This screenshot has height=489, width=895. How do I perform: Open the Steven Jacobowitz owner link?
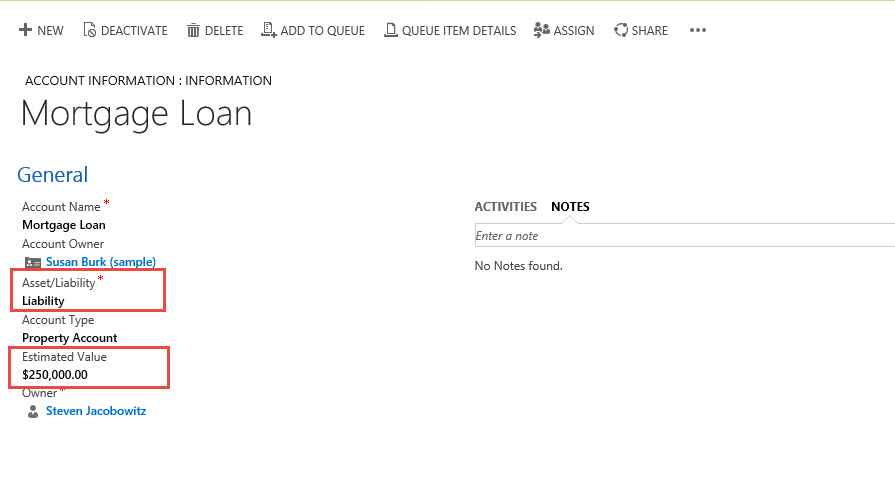[96, 411]
